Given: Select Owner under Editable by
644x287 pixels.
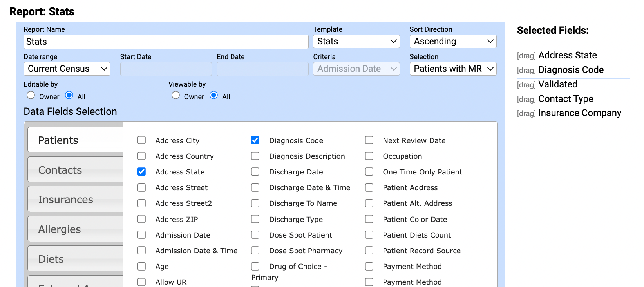Looking at the screenshot, I should point(31,95).
